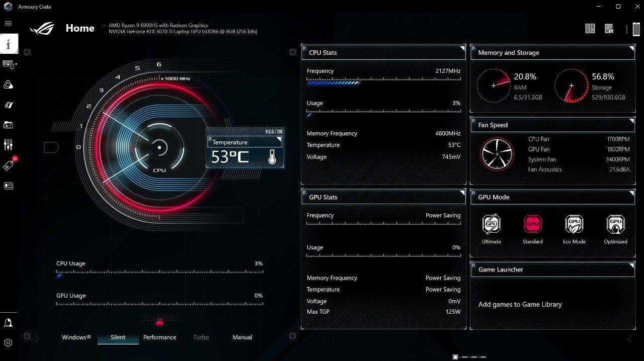Image resolution: width=644 pixels, height=361 pixels.
Task: Click the mobile phone connection icon
Action: click(x=636, y=29)
